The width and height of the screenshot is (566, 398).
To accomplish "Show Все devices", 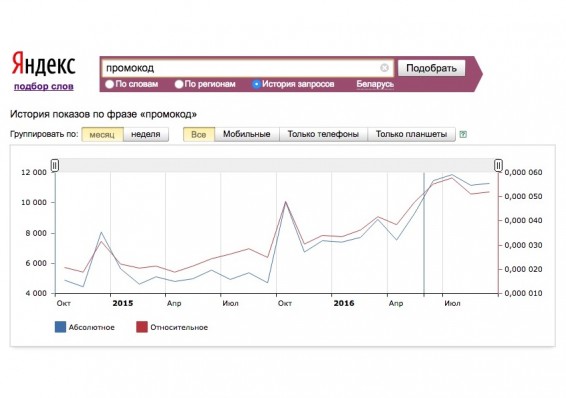I will pyautogui.click(x=199, y=134).
